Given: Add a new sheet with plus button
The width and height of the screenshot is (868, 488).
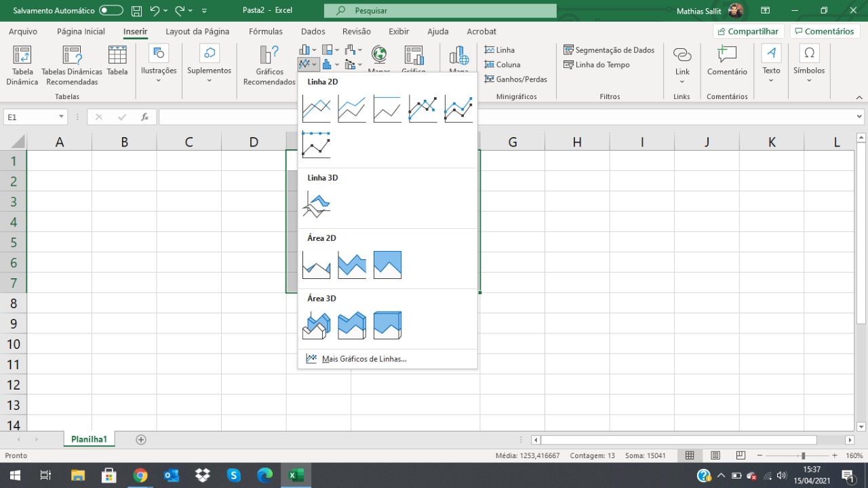Looking at the screenshot, I should [141, 439].
